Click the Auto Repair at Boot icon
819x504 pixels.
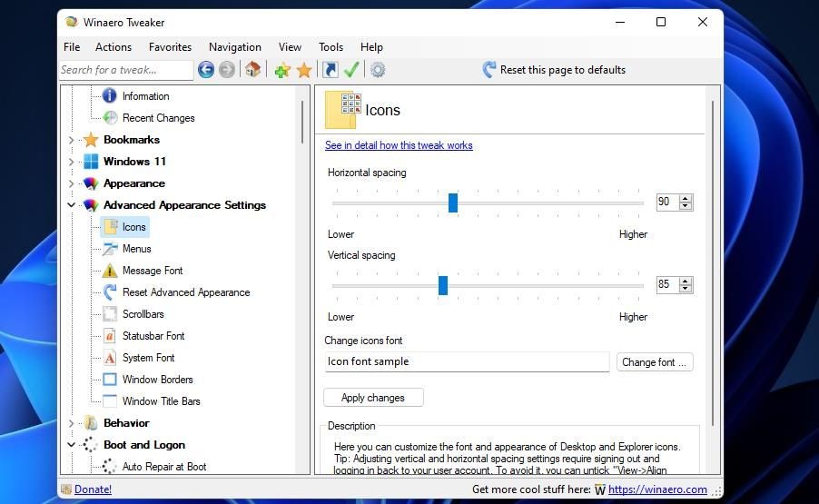[x=110, y=467]
